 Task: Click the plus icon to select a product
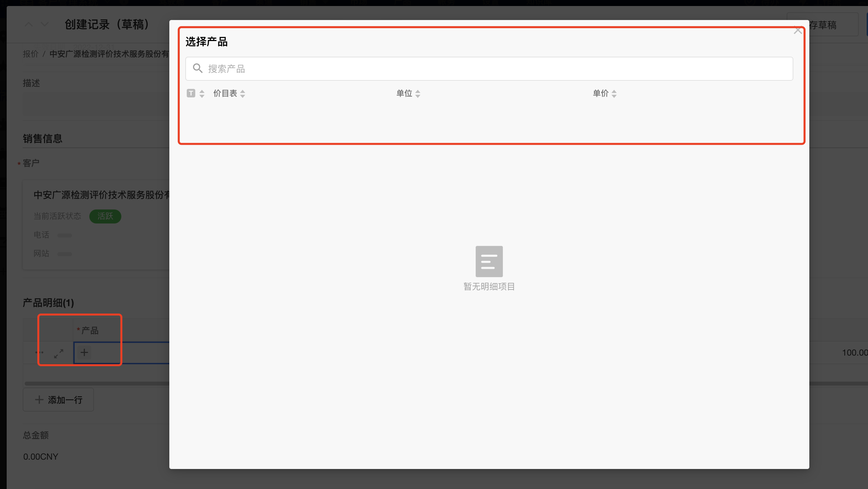(x=84, y=353)
